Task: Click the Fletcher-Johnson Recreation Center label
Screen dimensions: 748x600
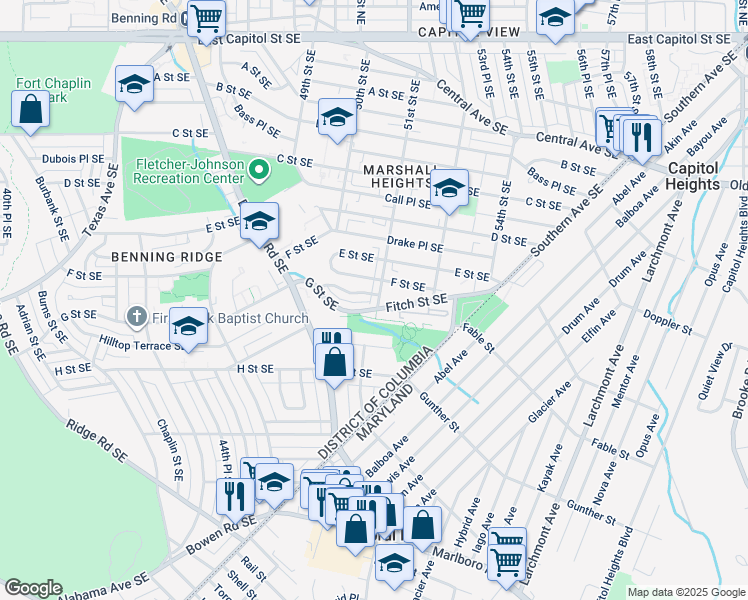Action: click(189, 171)
